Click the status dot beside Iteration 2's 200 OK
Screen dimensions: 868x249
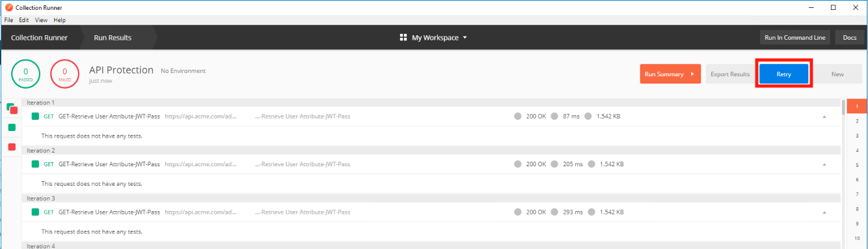[x=518, y=164]
